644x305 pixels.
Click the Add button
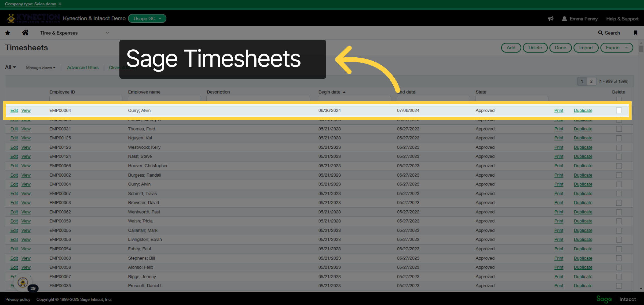click(x=511, y=48)
